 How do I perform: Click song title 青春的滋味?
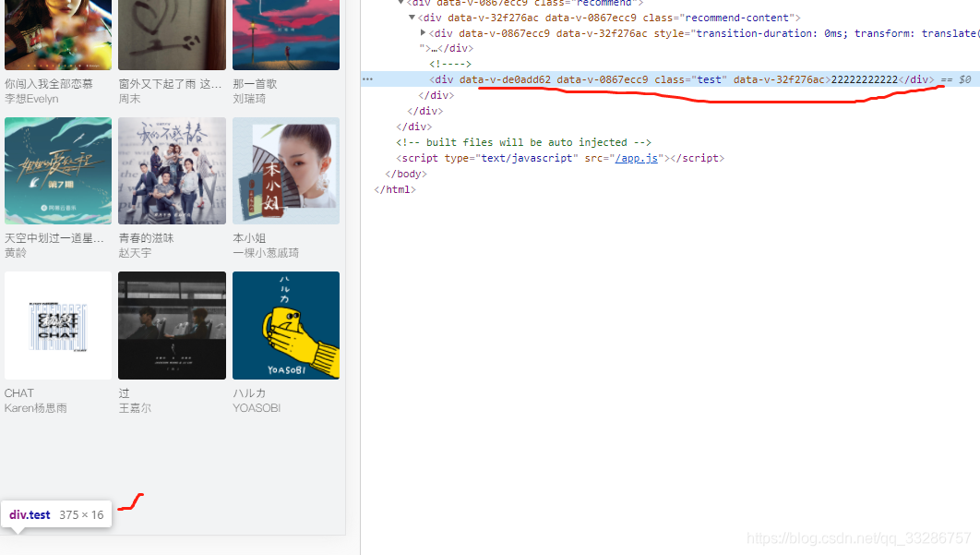tap(146, 237)
